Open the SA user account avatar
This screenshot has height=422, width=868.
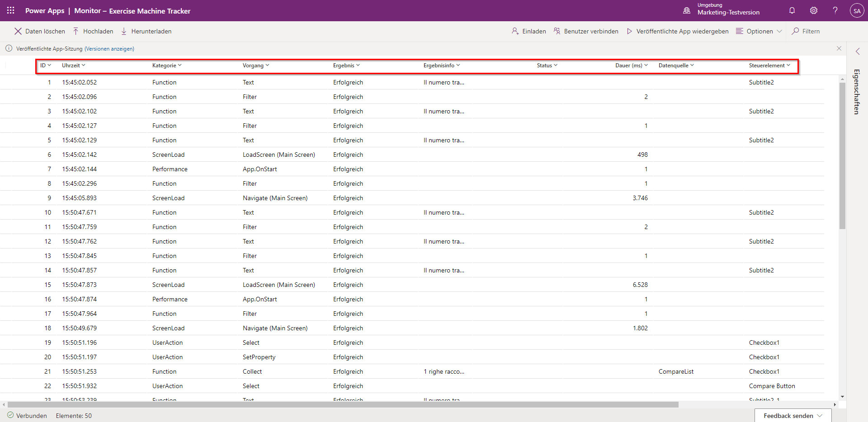pos(857,11)
